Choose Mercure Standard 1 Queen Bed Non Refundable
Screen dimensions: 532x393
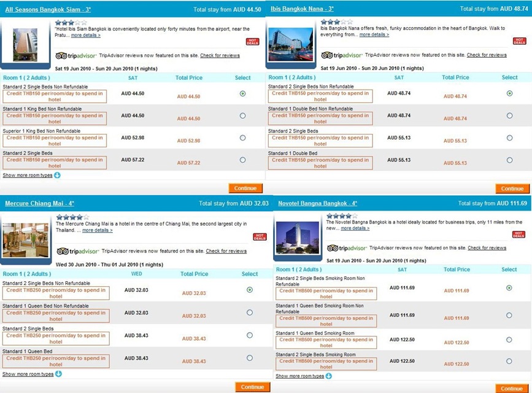pyautogui.click(x=250, y=313)
